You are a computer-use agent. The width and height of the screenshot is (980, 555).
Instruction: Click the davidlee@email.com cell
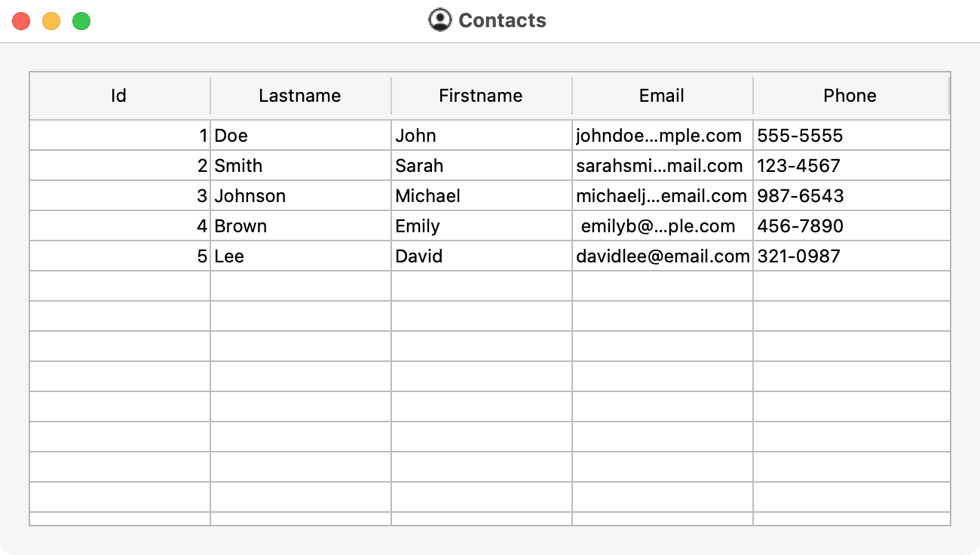pyautogui.click(x=662, y=256)
